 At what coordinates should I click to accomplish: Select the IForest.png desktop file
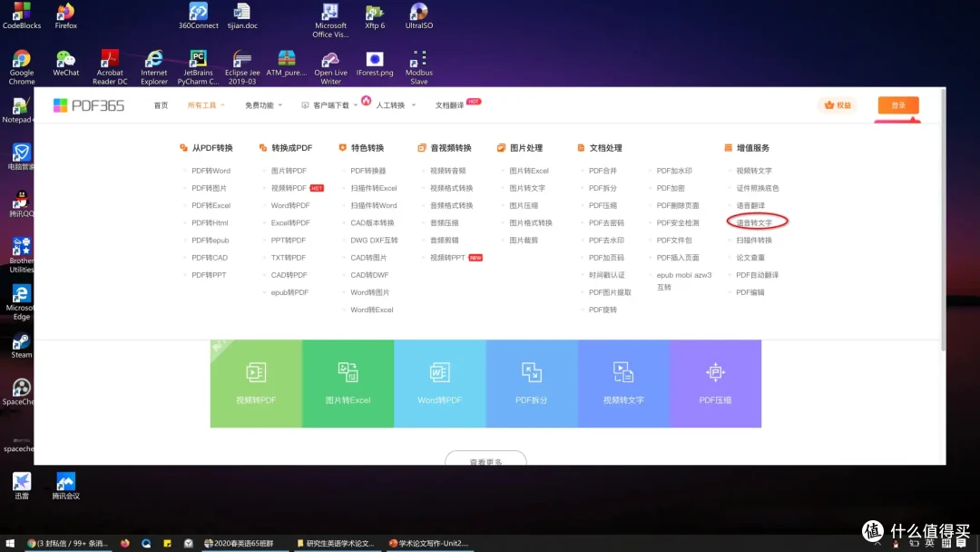click(x=375, y=64)
